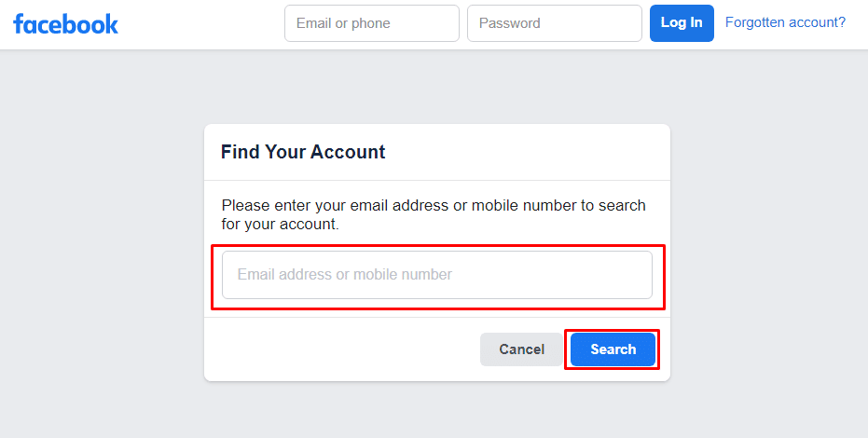Place the cursor in the account search box
The height and width of the screenshot is (438, 868).
[x=436, y=275]
